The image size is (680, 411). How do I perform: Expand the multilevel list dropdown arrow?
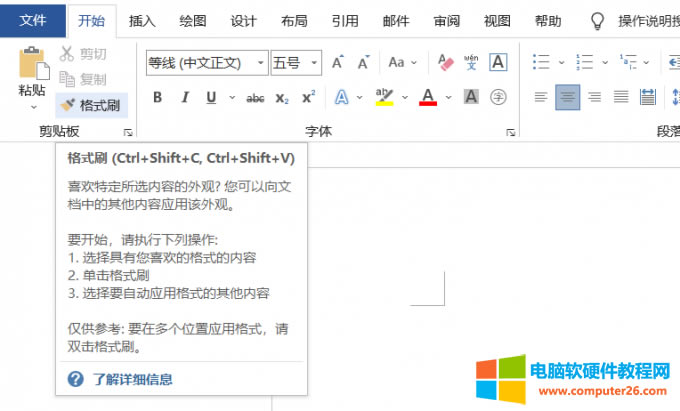[x=646, y=62]
